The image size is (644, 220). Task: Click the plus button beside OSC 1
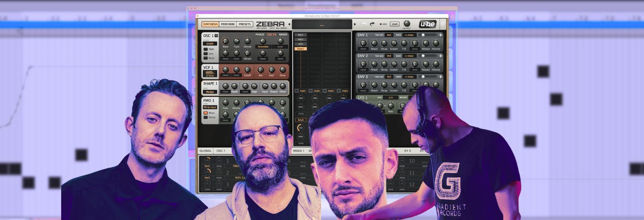point(216,35)
